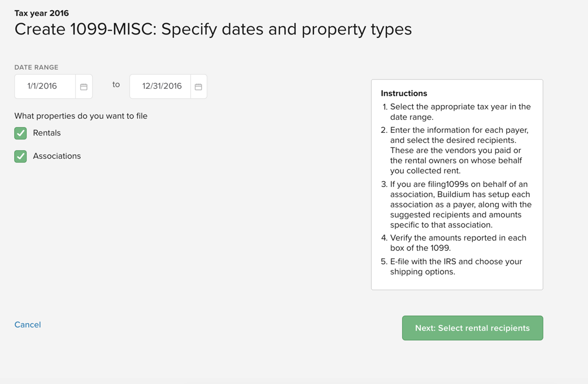Image resolution: width=588 pixels, height=384 pixels.
Task: Click the Tax year 2016 label
Action: pyautogui.click(x=41, y=12)
